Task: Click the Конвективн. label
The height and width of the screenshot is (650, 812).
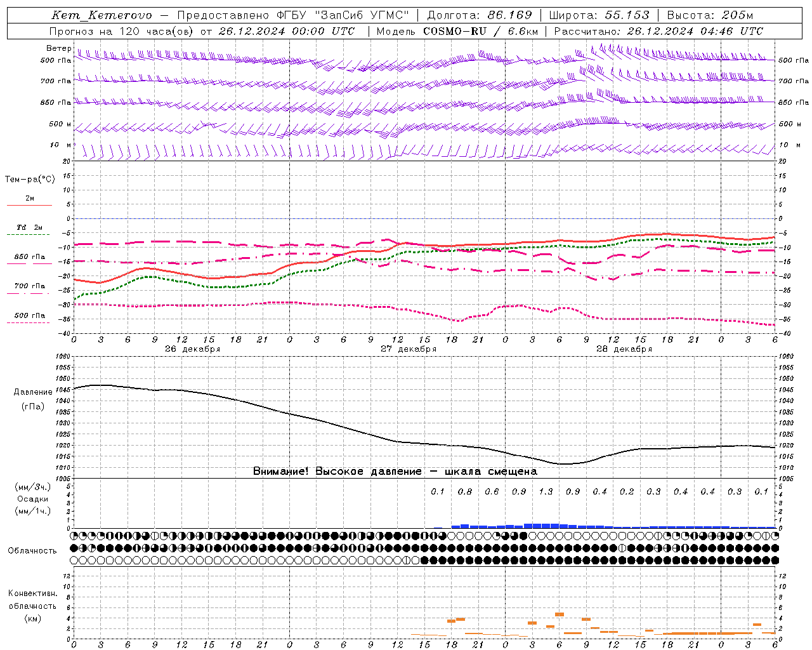Action: [x=33, y=594]
